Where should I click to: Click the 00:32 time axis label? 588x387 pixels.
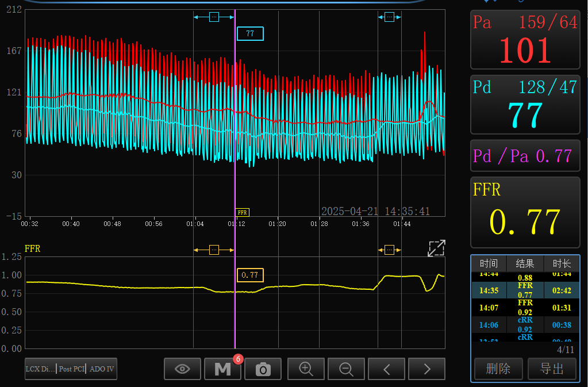tap(30, 224)
